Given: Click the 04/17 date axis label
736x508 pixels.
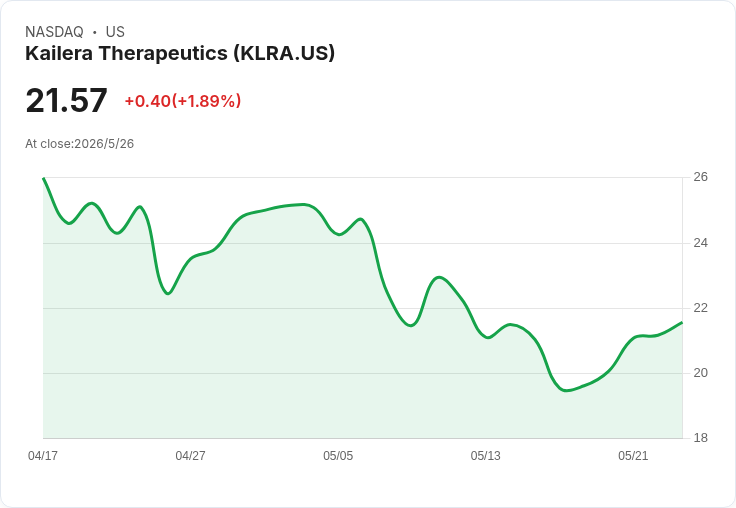Looking at the screenshot, I should (43, 456).
